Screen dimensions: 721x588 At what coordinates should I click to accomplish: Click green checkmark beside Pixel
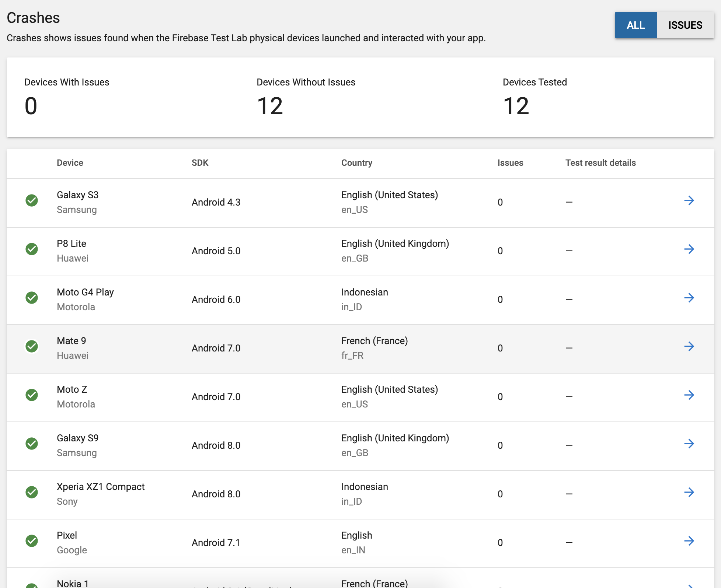pyautogui.click(x=32, y=541)
